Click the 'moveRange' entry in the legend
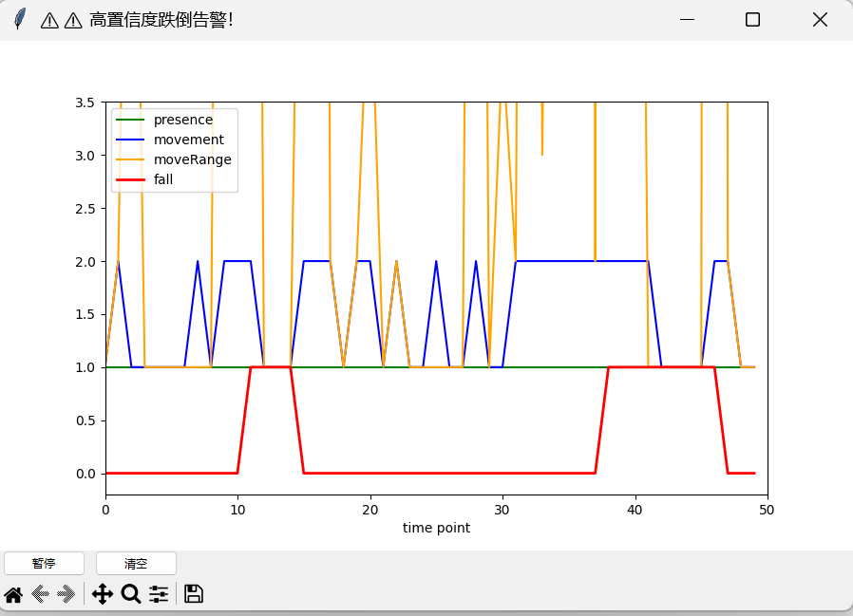 tap(192, 159)
